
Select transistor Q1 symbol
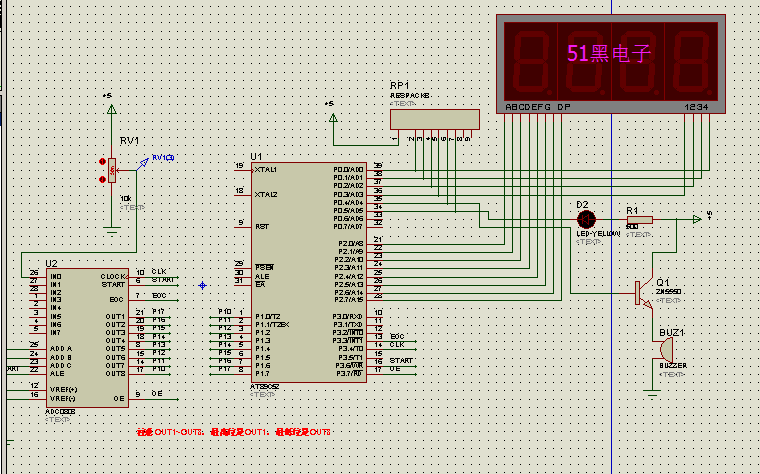pyautogui.click(x=644, y=292)
